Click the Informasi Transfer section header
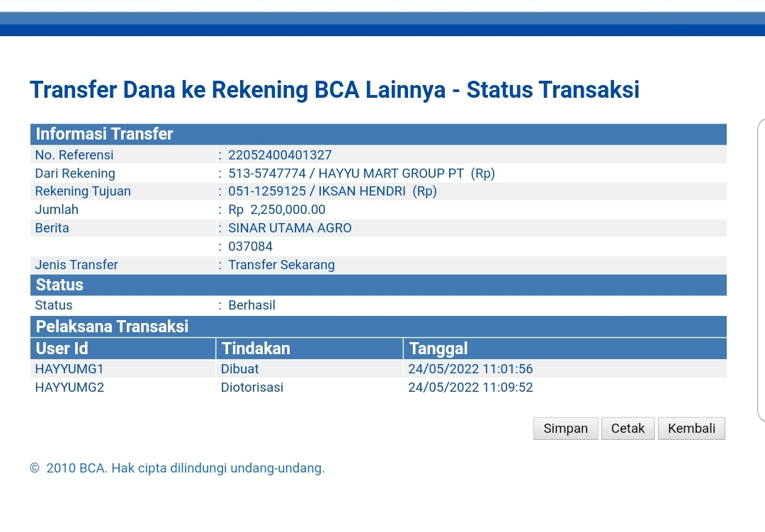 tap(105, 134)
